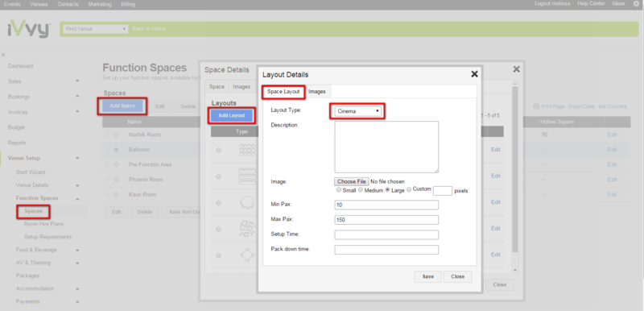Select the Small image size radio button
Viewport: 644px width, 311px height.
338,190
